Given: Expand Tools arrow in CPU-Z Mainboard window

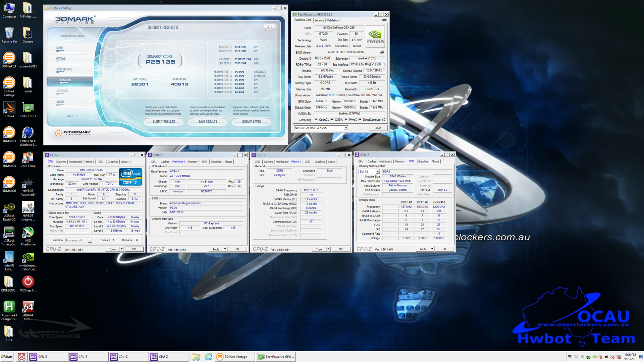Looking at the screenshot, I should click(225, 249).
